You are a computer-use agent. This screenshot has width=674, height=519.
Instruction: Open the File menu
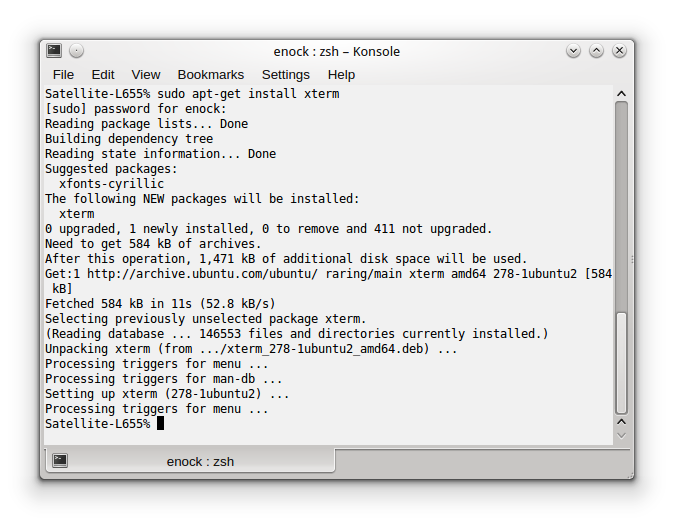[63, 75]
